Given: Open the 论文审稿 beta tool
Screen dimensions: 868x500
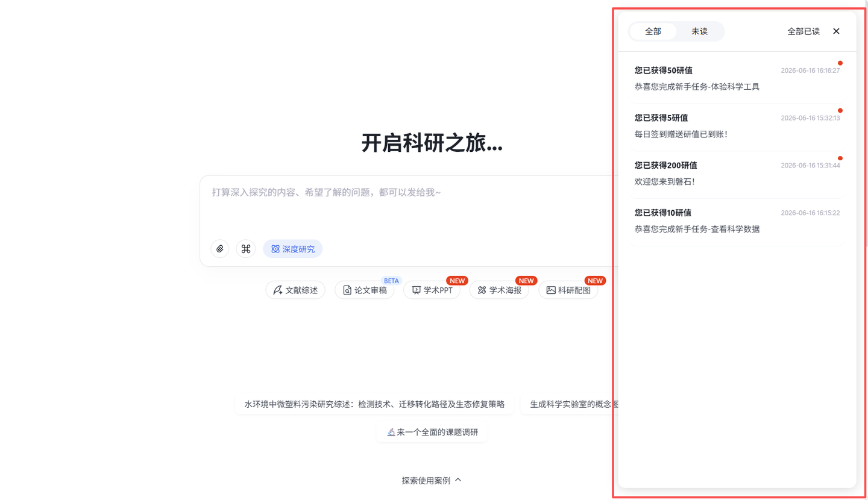Looking at the screenshot, I should pos(365,290).
